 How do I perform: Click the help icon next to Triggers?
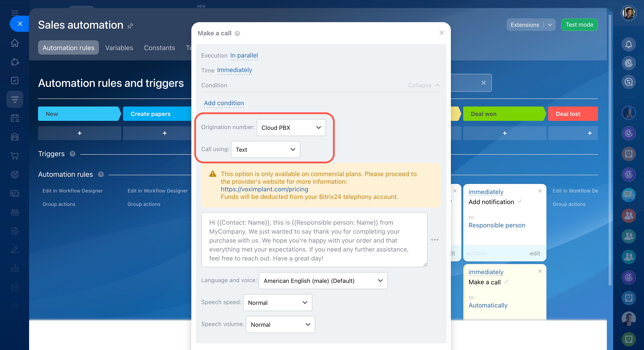73,154
